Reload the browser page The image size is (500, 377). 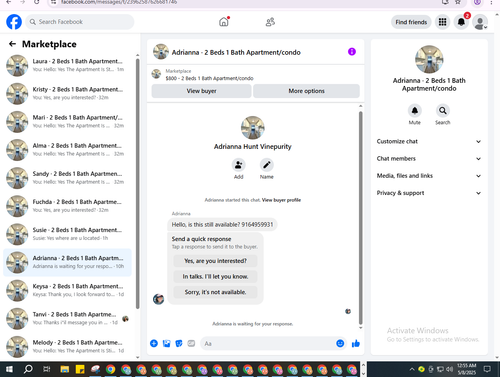pos(37,2)
